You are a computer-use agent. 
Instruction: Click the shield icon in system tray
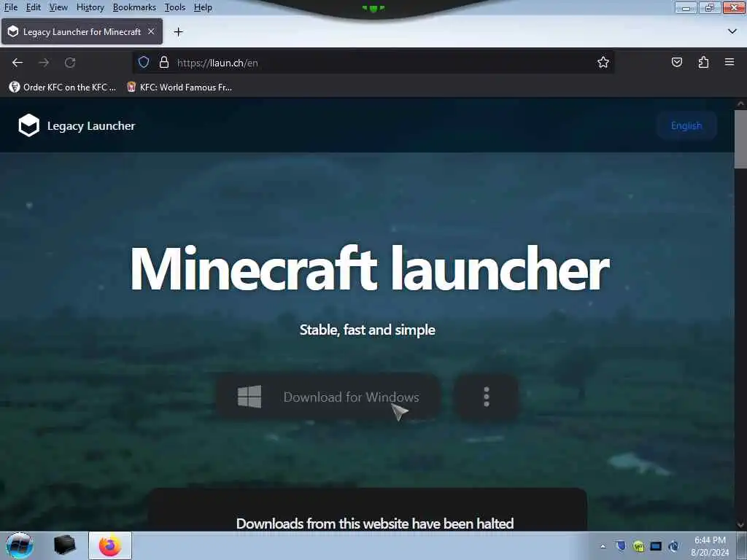[621, 545]
